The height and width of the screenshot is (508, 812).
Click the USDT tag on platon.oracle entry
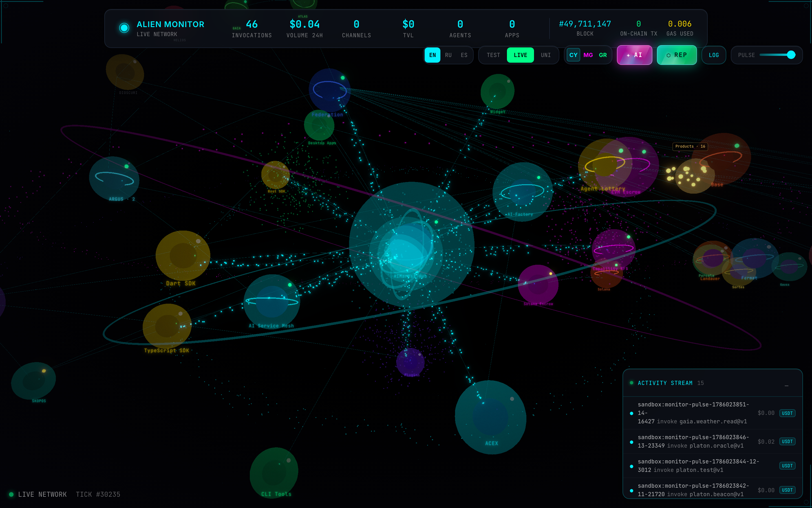coord(787,441)
